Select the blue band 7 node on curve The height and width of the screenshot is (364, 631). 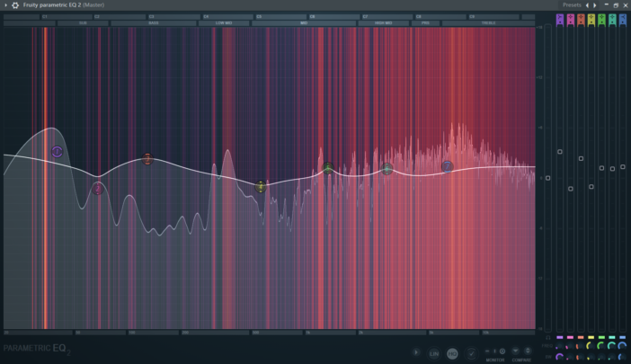tap(447, 166)
